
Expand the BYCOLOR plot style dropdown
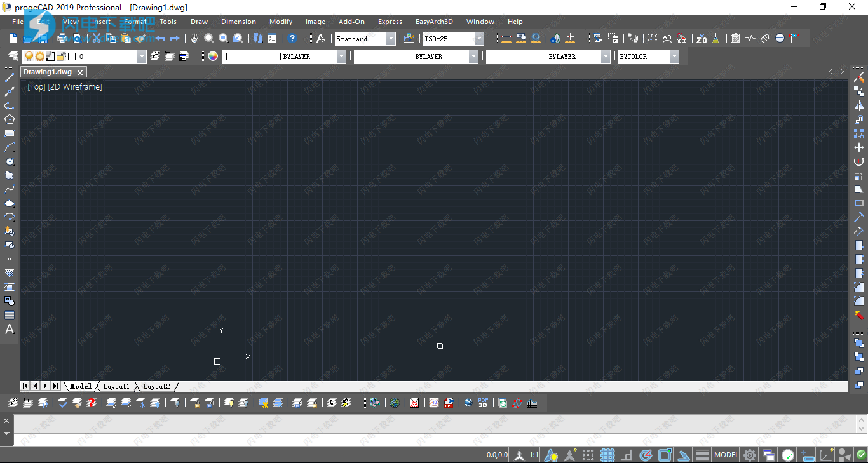674,57
